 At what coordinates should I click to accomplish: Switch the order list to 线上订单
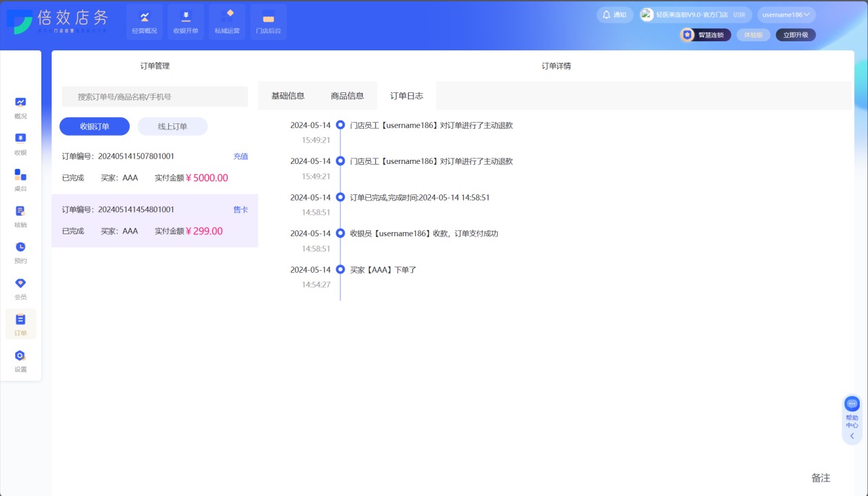172,127
